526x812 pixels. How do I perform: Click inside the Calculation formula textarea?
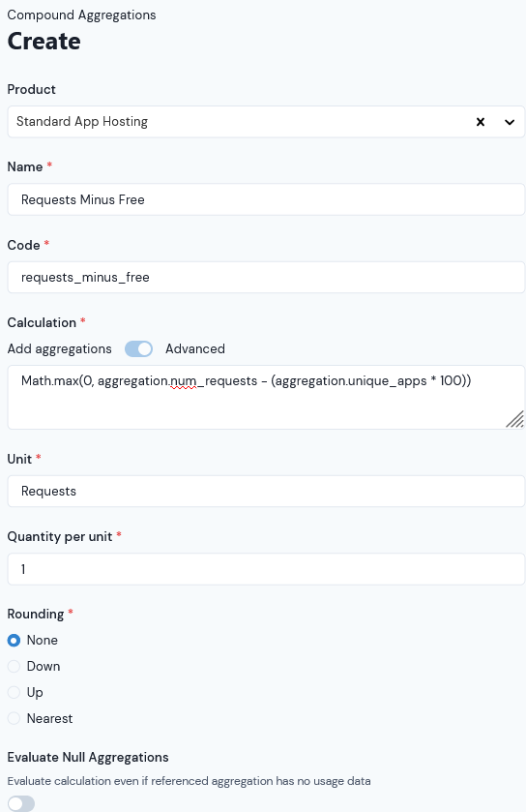coord(266,397)
